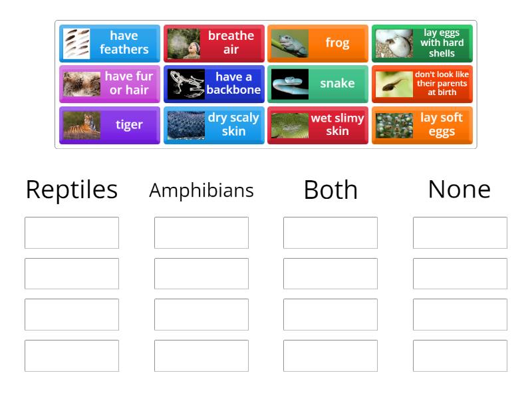
Task: Click the Reptiles column heading
Action: pyautogui.click(x=71, y=190)
